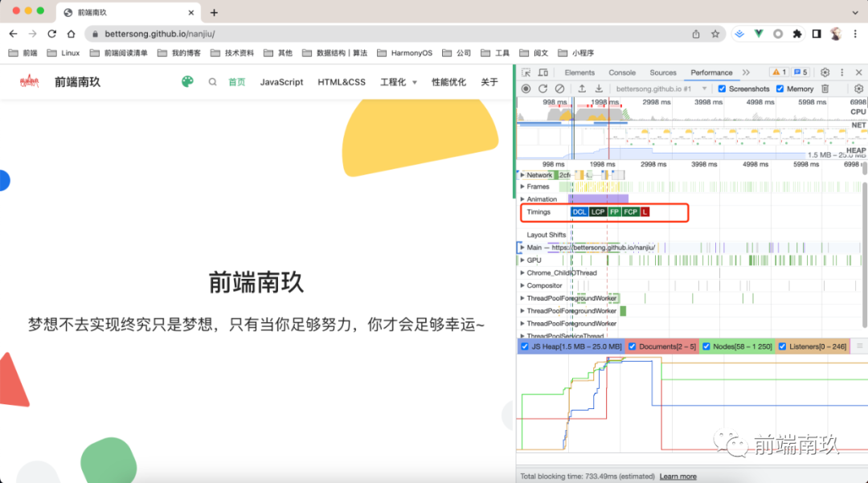Viewport: 868px width, 483px height.
Task: Open the HTML&CSS nav item
Action: click(342, 82)
